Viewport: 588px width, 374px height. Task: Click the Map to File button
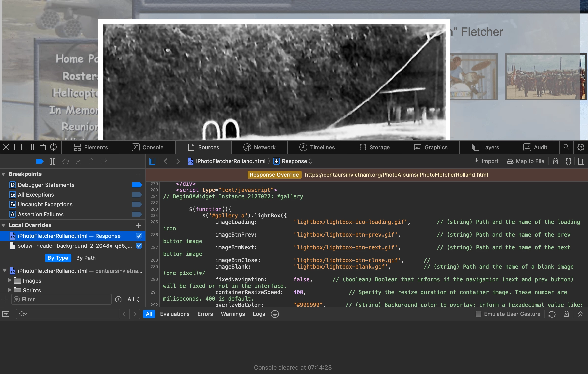point(526,161)
